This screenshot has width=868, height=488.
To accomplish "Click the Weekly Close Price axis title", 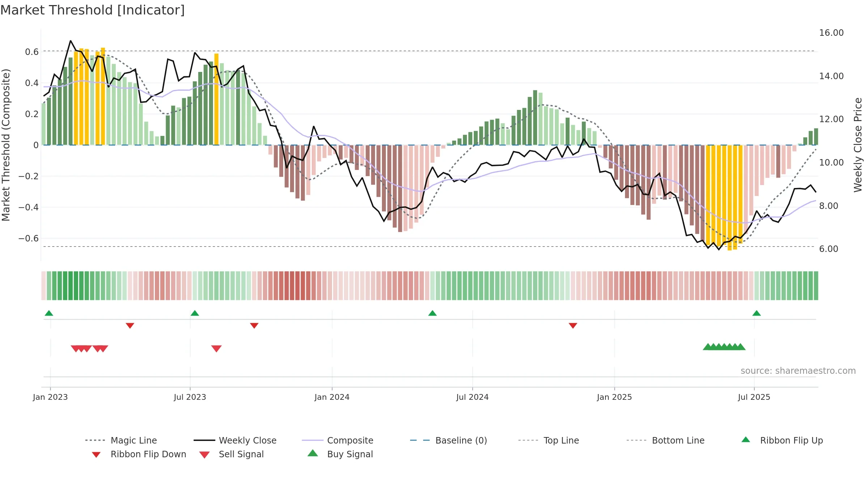I will [858, 145].
